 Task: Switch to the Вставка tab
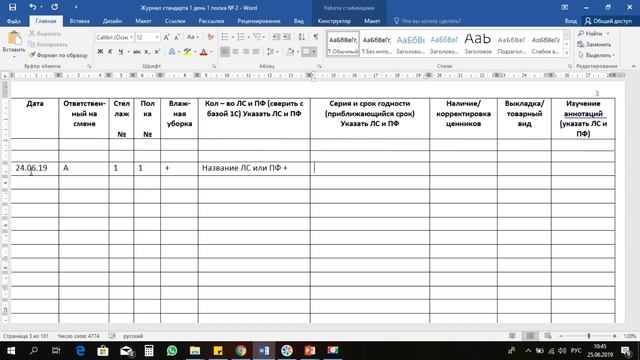[80, 21]
